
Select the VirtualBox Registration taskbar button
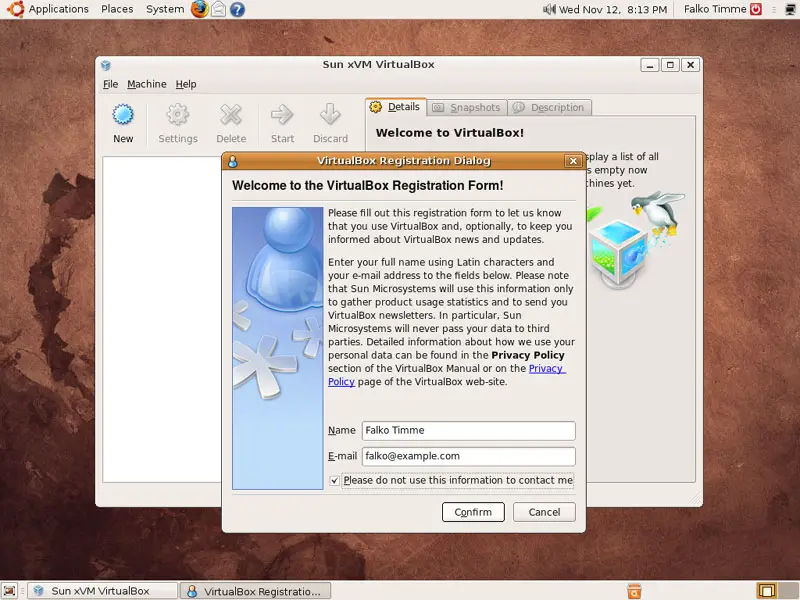255,591
